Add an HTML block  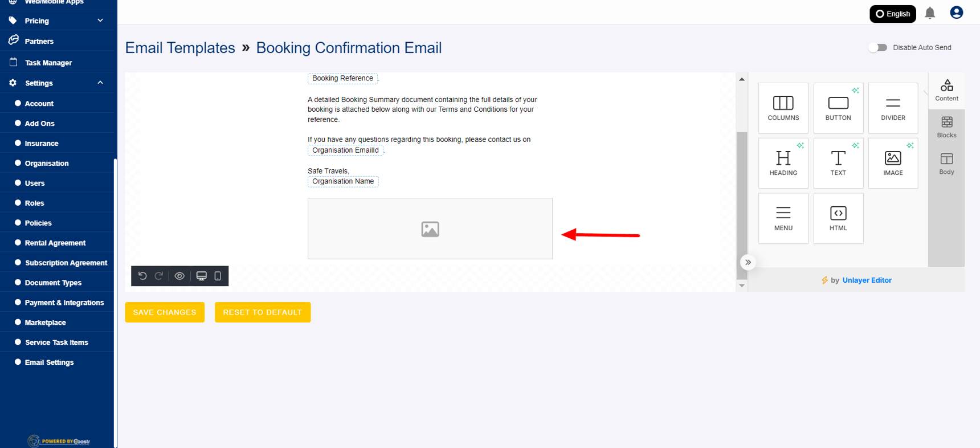click(x=838, y=218)
